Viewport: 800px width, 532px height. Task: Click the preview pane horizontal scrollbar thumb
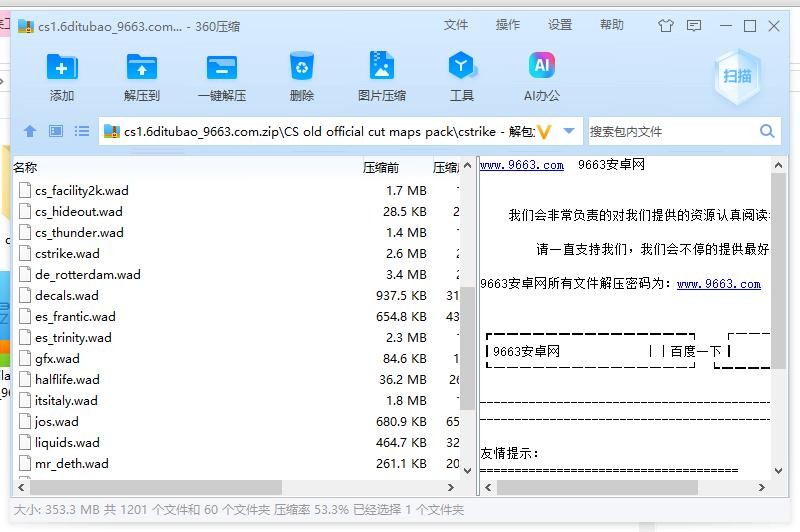597,487
